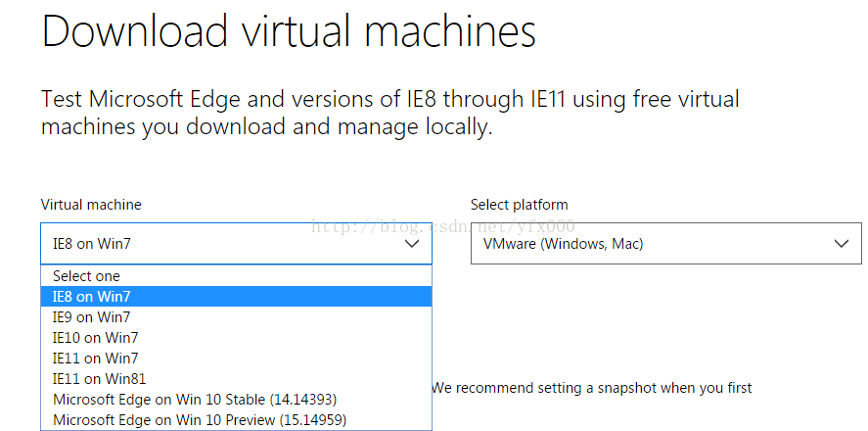The width and height of the screenshot is (868, 431).
Task: Click the 'Download virtual machines' heading
Action: coord(289,31)
